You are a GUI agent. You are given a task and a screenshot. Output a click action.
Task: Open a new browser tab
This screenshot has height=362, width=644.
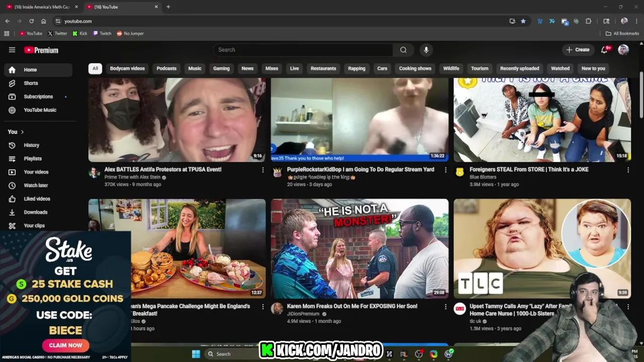pos(168,7)
